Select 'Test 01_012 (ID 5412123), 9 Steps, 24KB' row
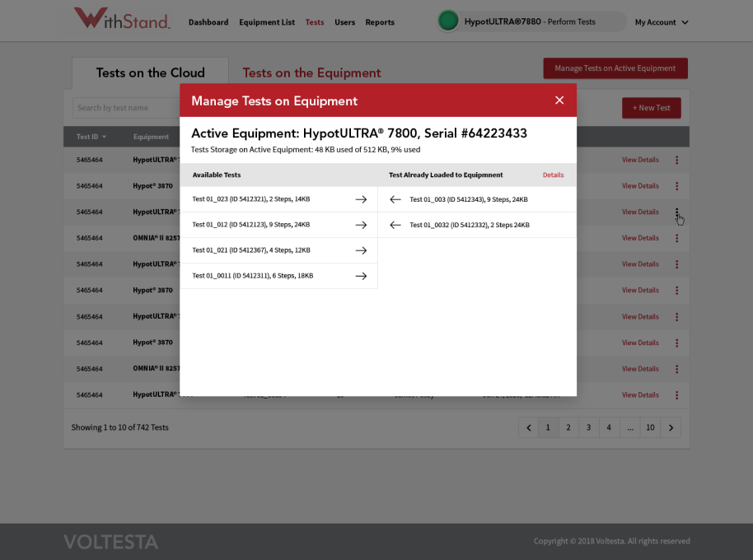This screenshot has width=753, height=560. (278, 225)
